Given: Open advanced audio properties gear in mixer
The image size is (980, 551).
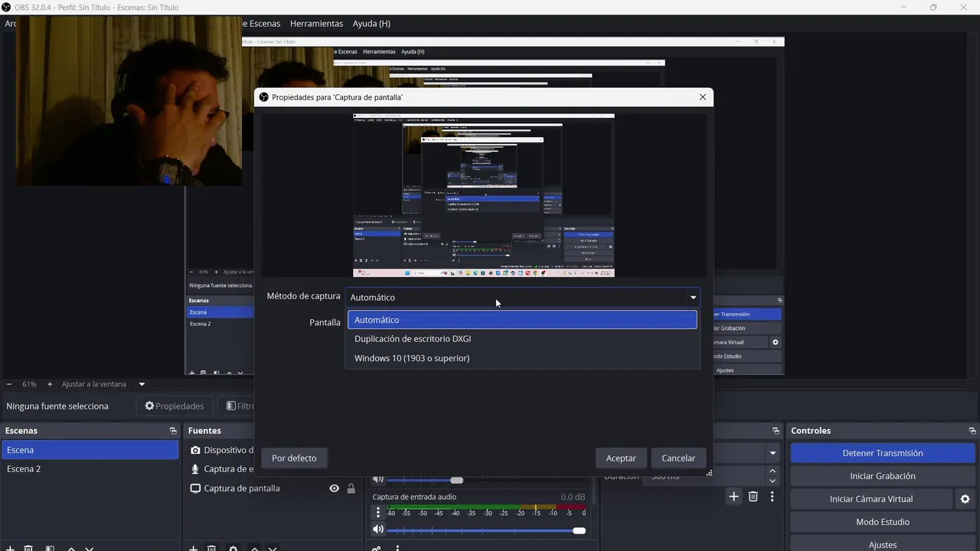Looking at the screenshot, I should [376, 548].
